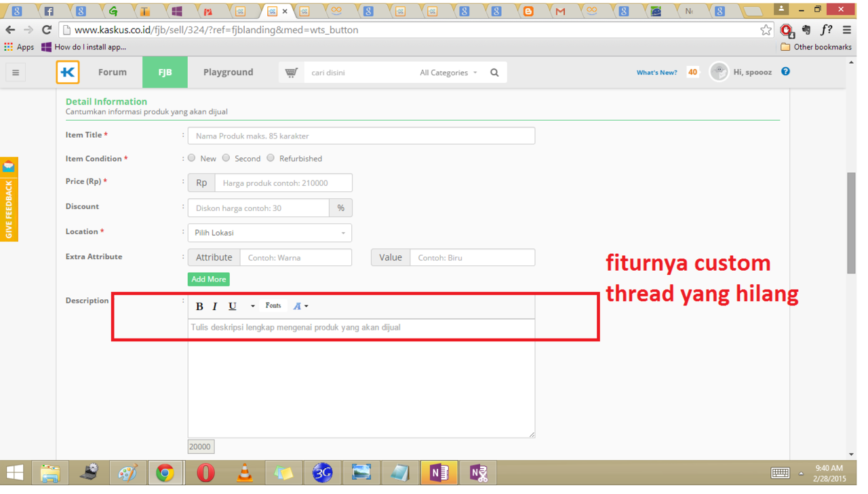Screen dimensions: 868x494
Task: Open the help question mark icon
Action: (x=785, y=71)
